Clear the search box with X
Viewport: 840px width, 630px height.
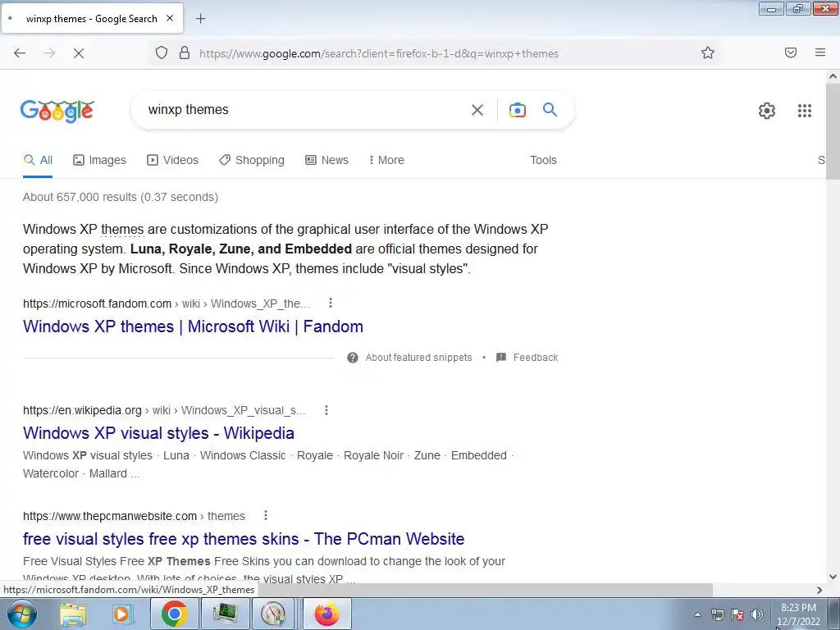tap(477, 110)
